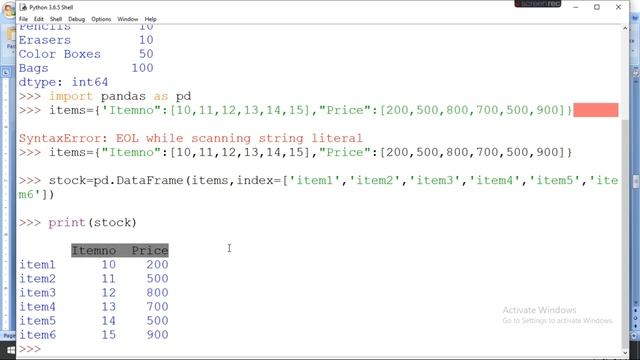Click the corrected items= dictionary line
The height and width of the screenshot is (360, 640).
point(296,153)
